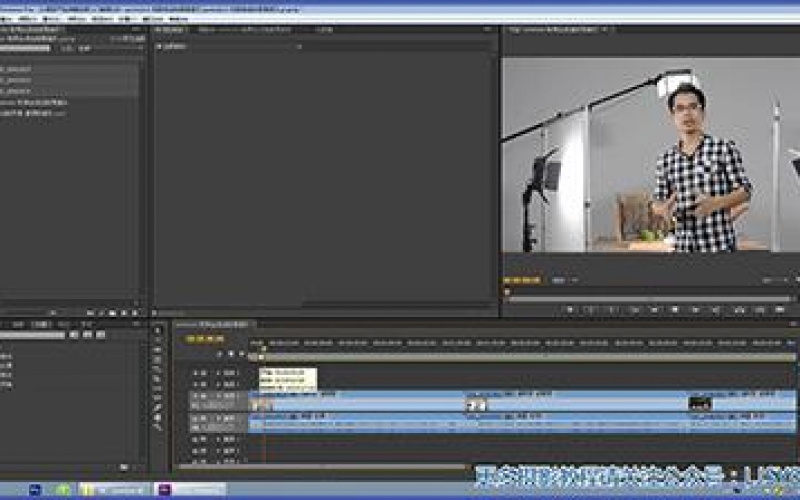Select the sequence tab atop the timeline panel
This screenshot has width=800, height=500.
coord(215,325)
